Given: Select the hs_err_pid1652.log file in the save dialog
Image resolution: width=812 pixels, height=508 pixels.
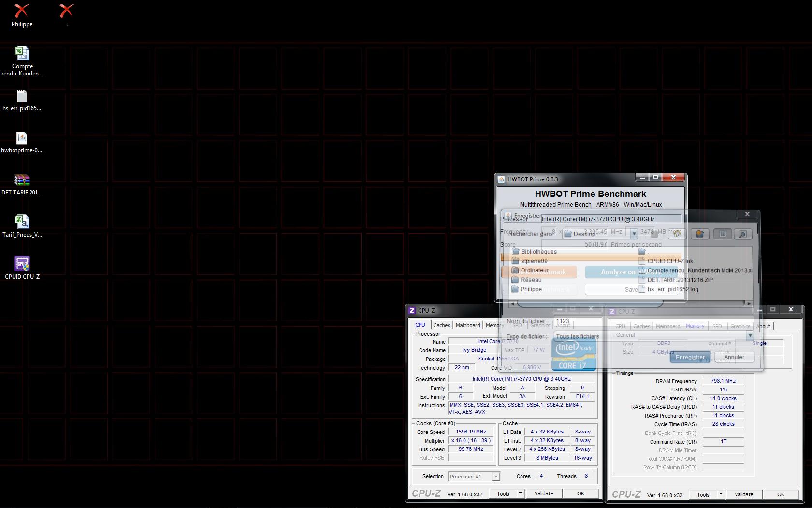Looking at the screenshot, I should pos(668,289).
